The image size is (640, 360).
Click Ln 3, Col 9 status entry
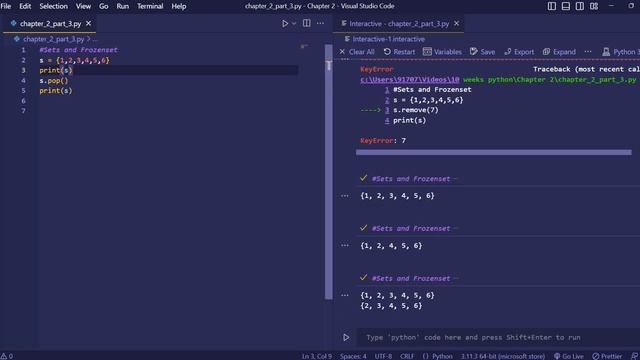(317, 356)
